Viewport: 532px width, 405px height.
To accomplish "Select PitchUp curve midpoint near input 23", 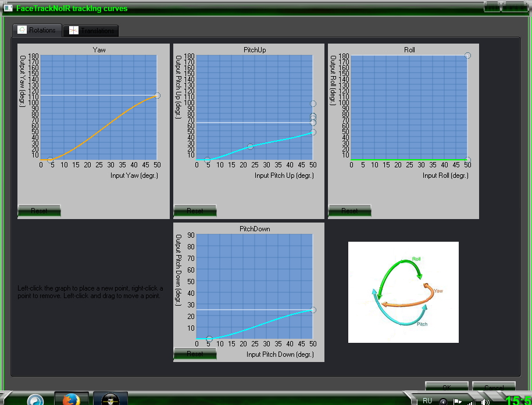I will point(250,146).
